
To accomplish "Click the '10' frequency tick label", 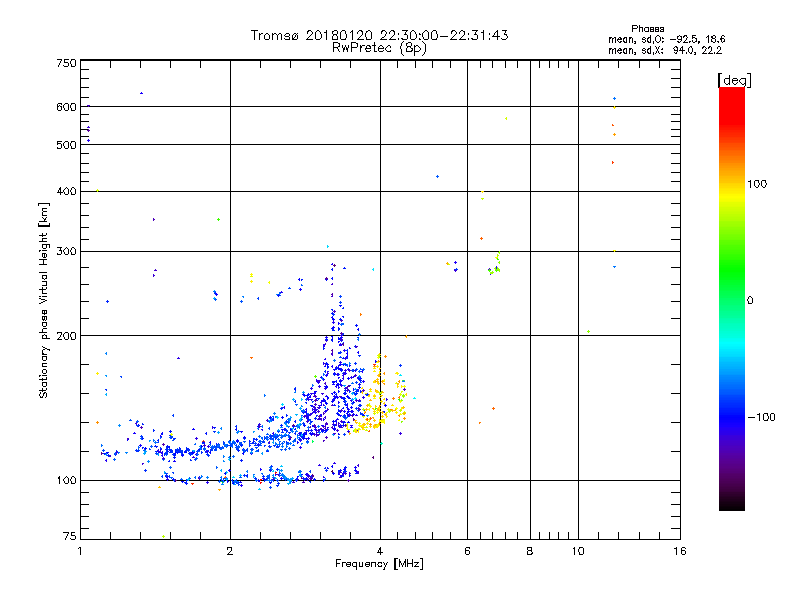I will click(x=578, y=551).
